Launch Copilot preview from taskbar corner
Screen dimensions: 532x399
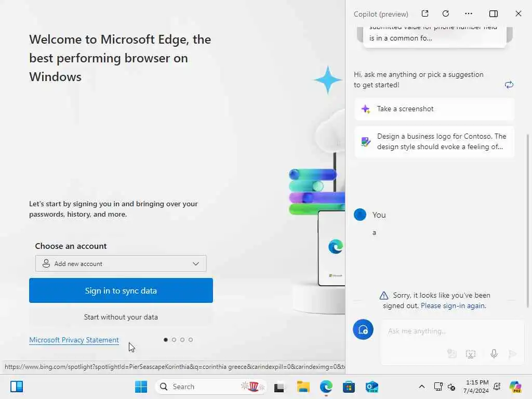pyautogui.click(x=515, y=387)
